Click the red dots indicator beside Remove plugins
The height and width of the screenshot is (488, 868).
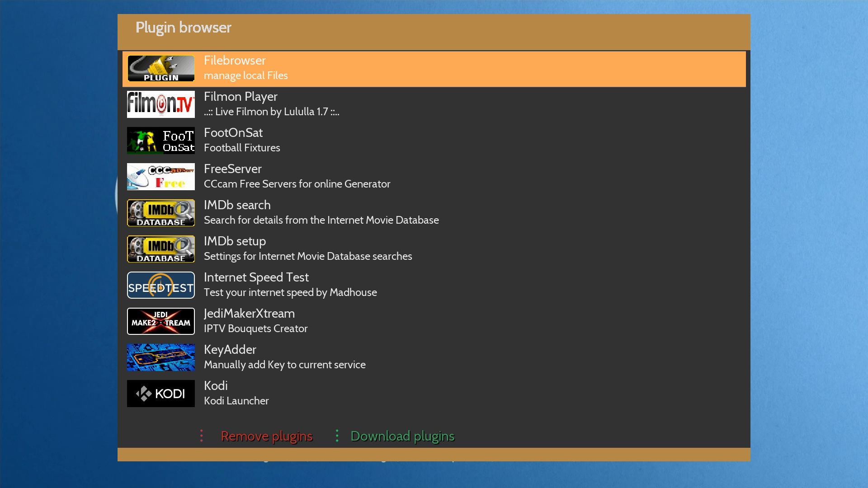(x=202, y=436)
